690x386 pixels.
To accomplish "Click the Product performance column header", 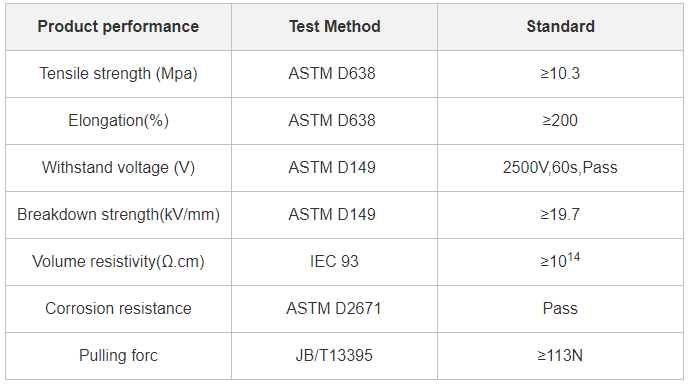I will pyautogui.click(x=118, y=27).
